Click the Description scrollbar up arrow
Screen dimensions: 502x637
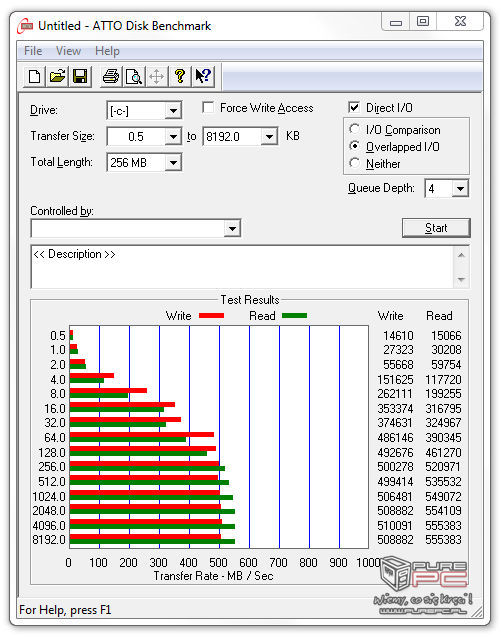(461, 255)
